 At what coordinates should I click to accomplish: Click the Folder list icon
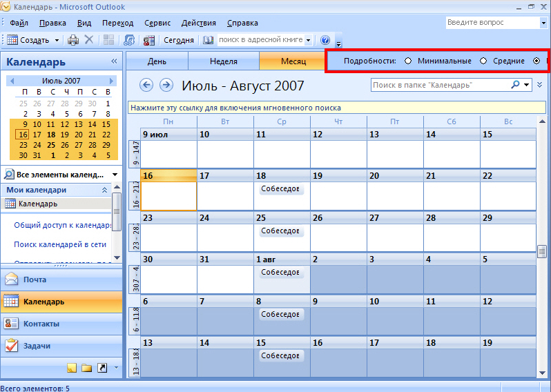coord(86,368)
